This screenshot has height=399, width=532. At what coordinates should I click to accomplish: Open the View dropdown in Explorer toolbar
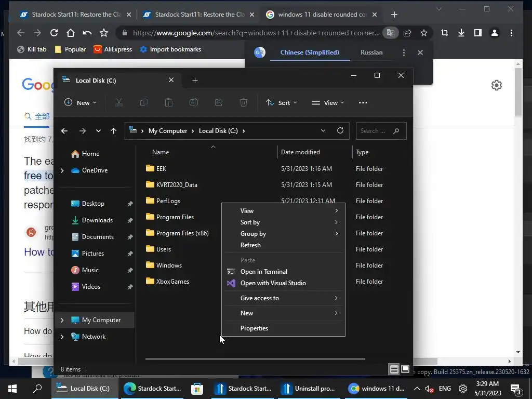click(328, 102)
